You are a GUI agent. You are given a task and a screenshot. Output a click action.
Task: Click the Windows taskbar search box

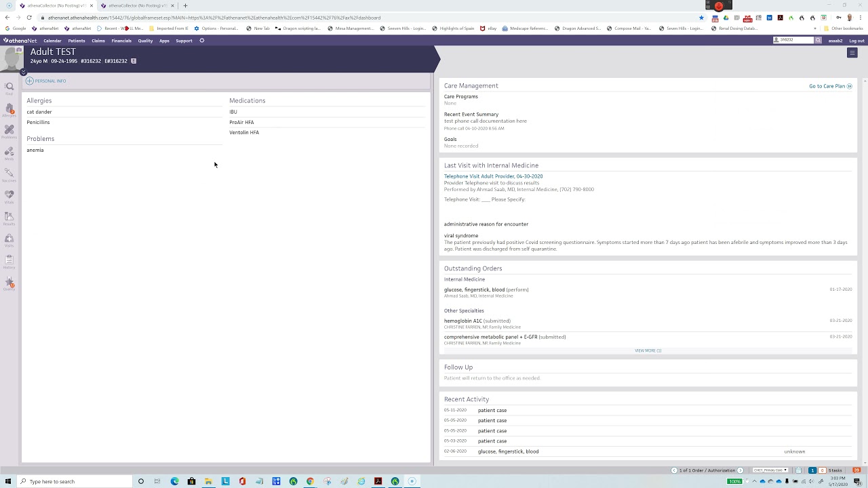(75, 481)
